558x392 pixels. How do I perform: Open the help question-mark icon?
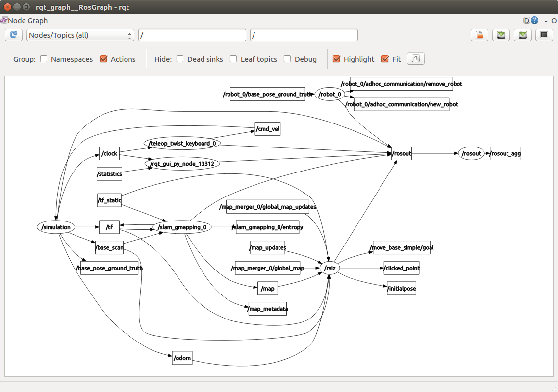(x=534, y=20)
